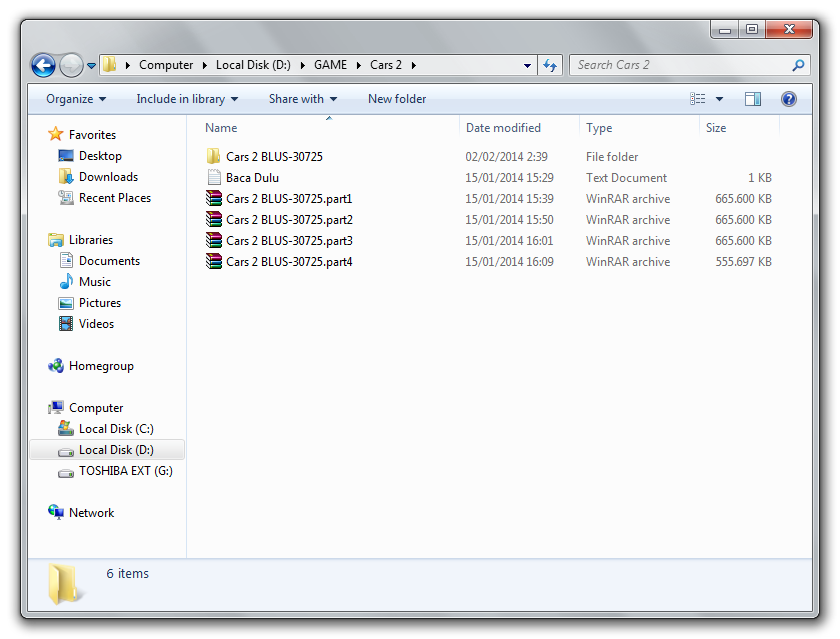Select Cars 2 in the breadcrumb
The image size is (840, 639).
386,65
